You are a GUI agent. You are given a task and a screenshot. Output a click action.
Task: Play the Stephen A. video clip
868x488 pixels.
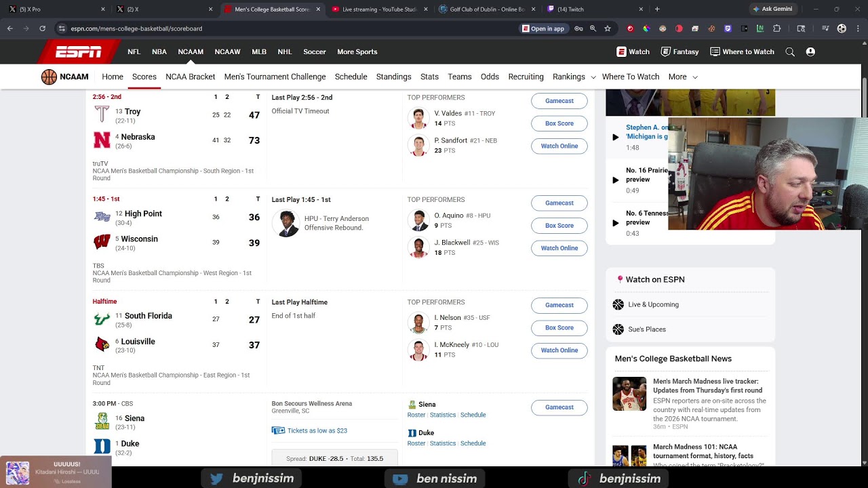click(615, 137)
